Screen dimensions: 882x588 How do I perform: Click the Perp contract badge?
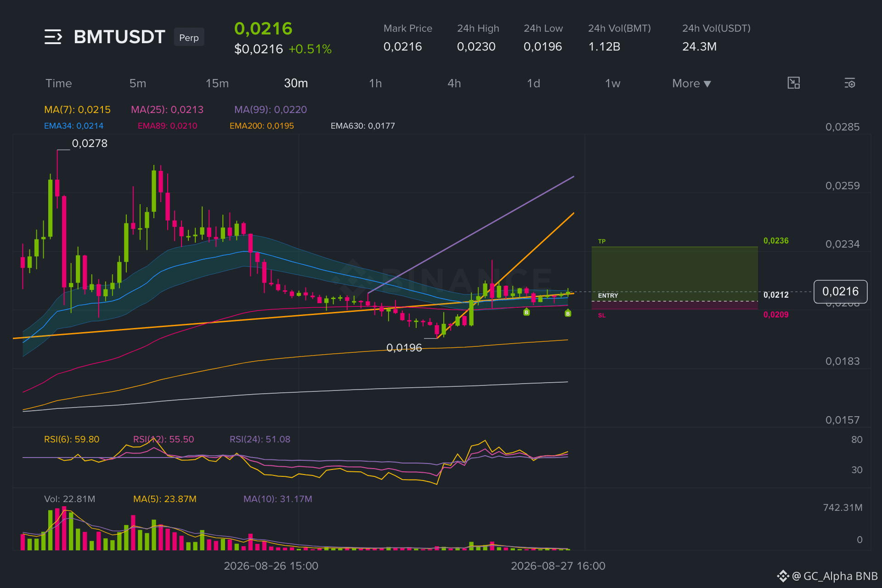(189, 37)
